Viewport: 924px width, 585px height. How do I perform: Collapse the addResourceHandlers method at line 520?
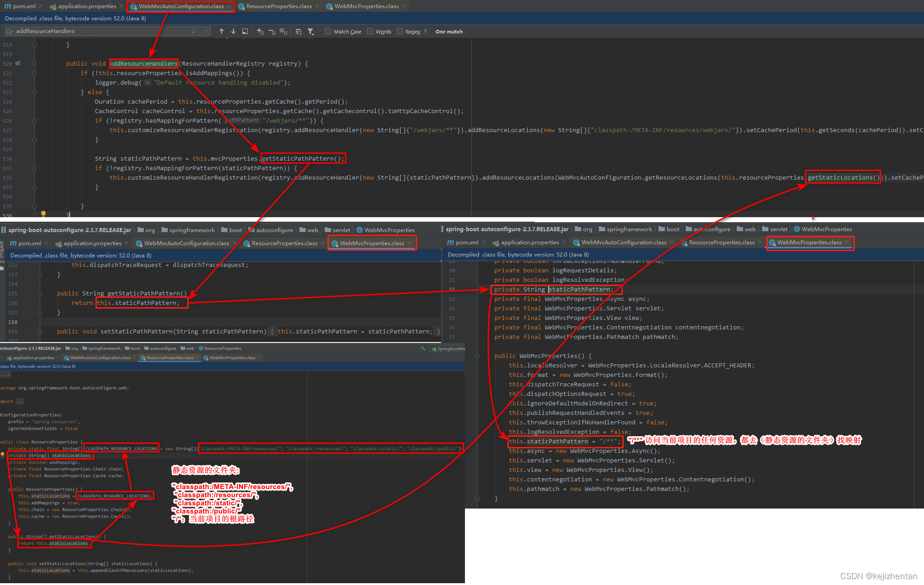pyautogui.click(x=34, y=63)
